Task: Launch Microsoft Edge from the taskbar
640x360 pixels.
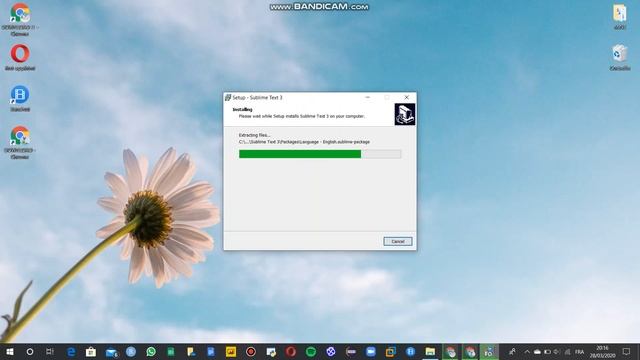Action: click(x=71, y=351)
